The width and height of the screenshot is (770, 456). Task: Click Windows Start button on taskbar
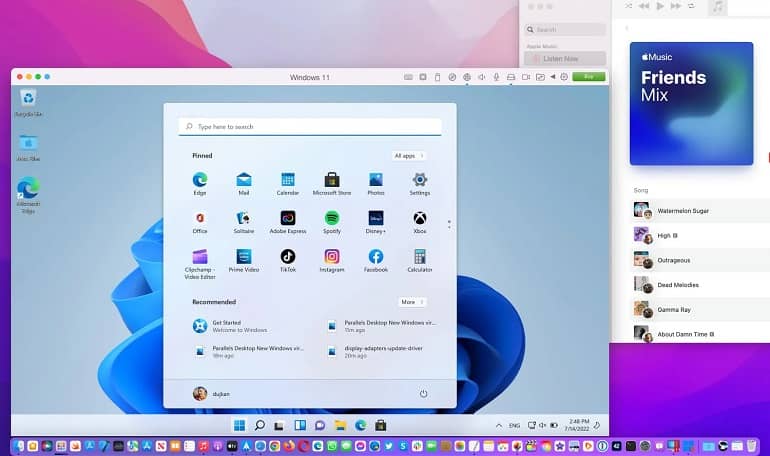[240, 425]
